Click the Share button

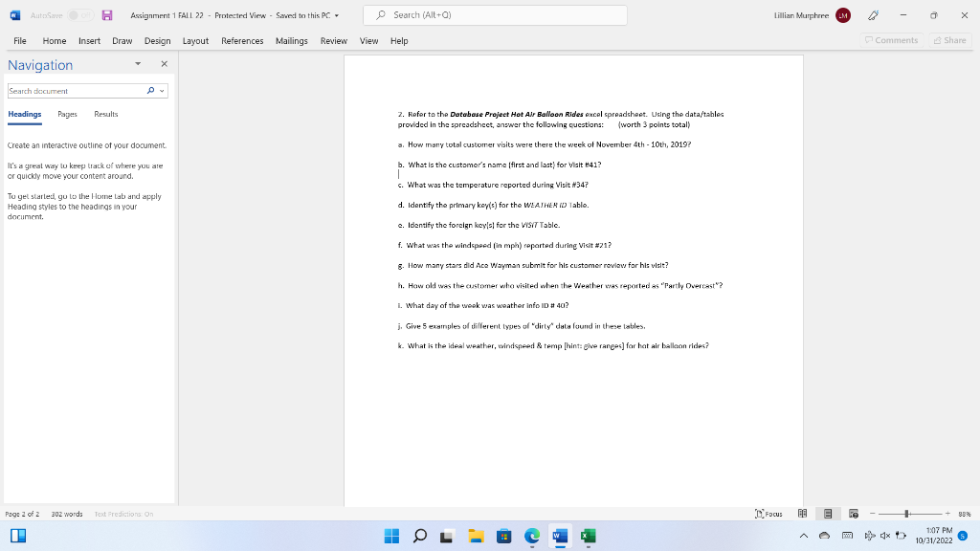[x=950, y=40]
